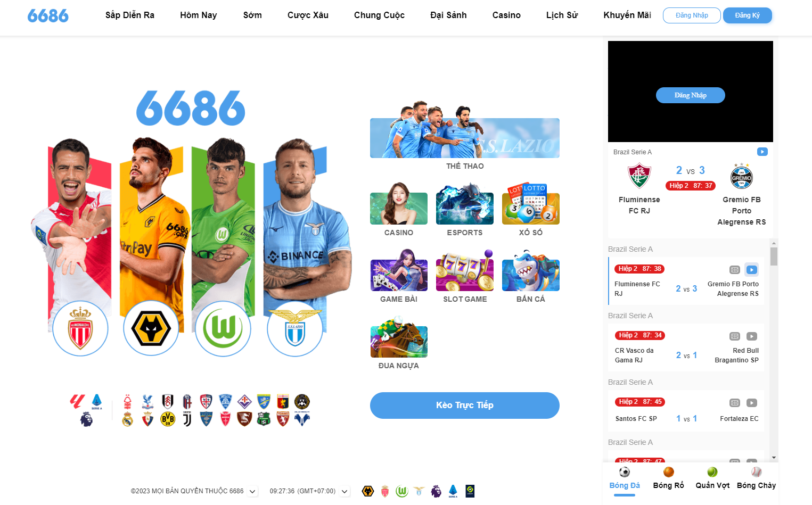The height and width of the screenshot is (505, 812).
Task: Click the Wolverhampton wolf club badge
Action: pos(151,328)
